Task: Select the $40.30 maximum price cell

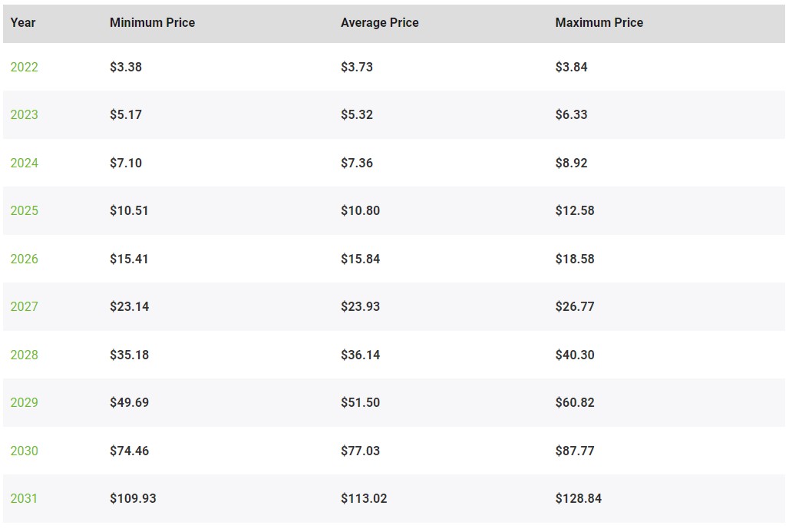Action: (575, 355)
